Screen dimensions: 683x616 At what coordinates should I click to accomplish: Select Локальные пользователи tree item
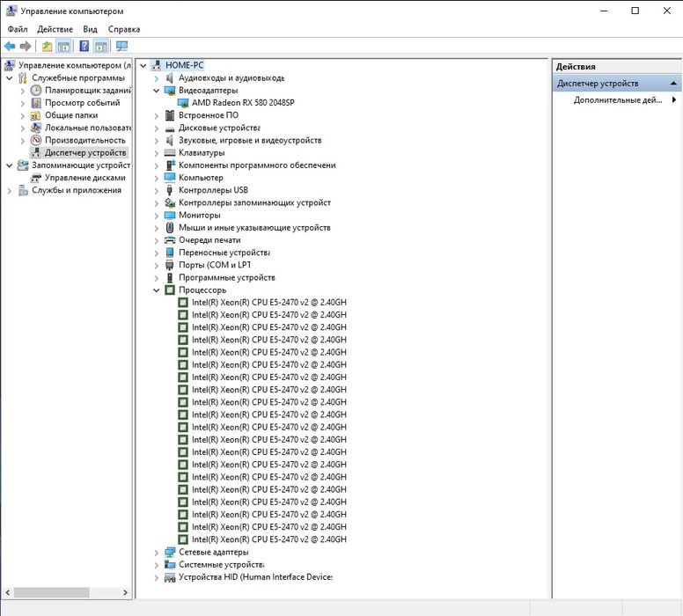click(x=87, y=128)
